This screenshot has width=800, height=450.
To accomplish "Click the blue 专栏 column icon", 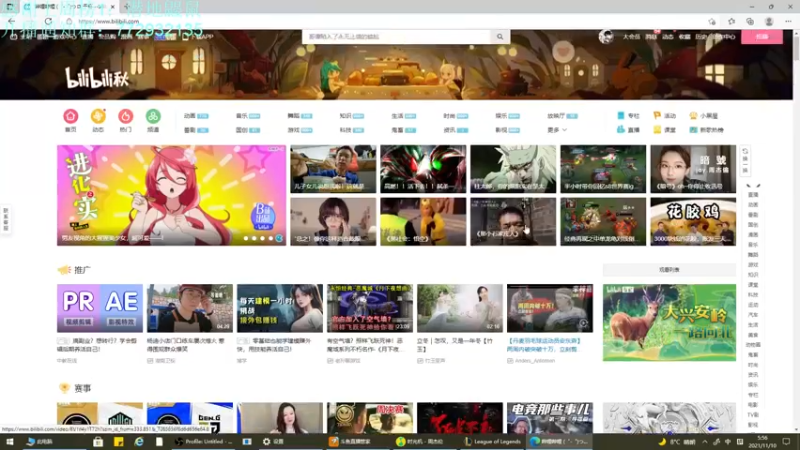I will click(x=621, y=116).
